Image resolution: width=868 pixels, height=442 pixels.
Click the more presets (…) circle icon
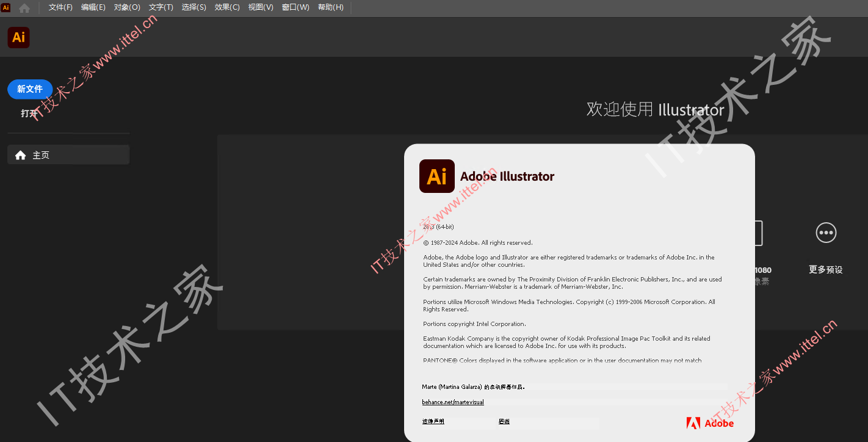coord(826,233)
